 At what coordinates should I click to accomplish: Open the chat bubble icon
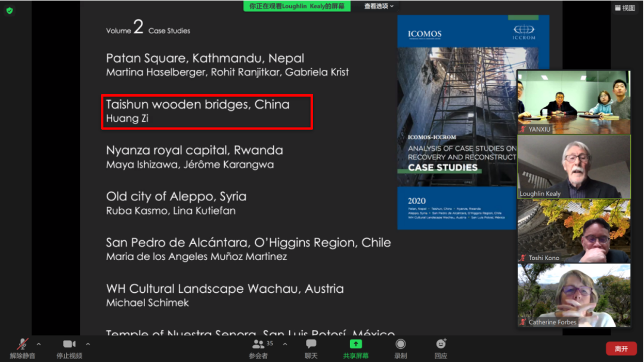coord(311,344)
